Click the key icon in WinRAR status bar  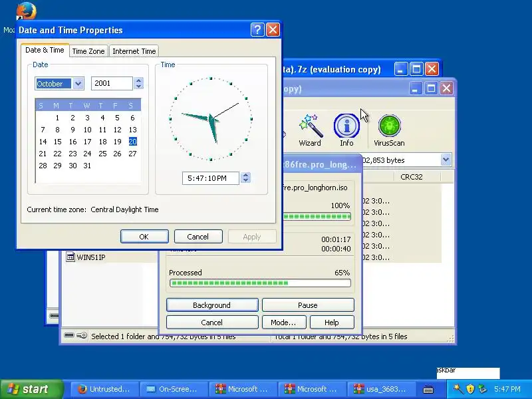point(82,336)
